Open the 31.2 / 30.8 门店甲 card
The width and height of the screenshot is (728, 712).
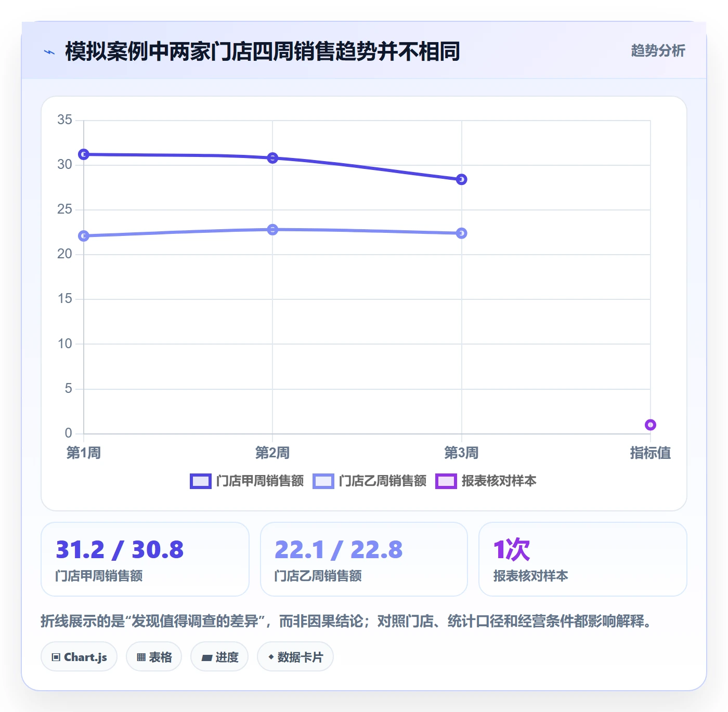point(145,559)
